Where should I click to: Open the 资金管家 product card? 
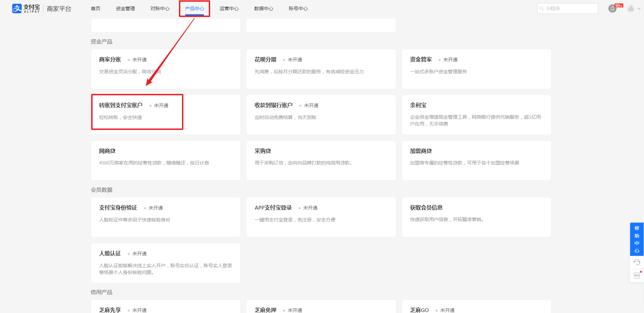(477, 69)
